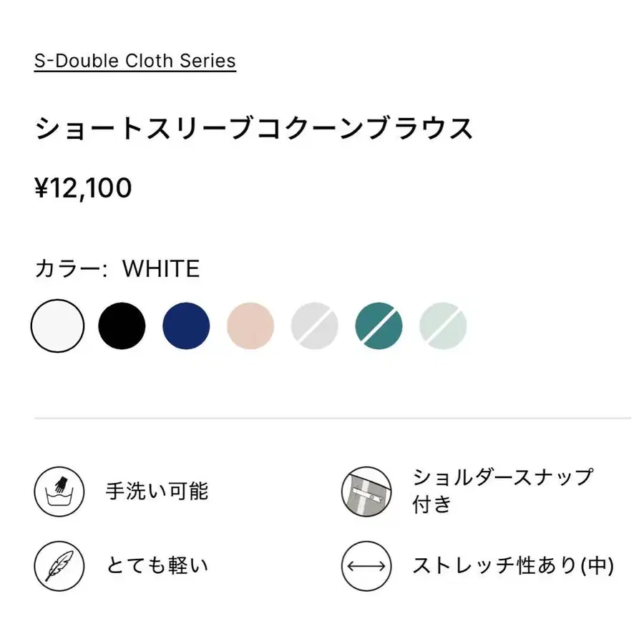Choose the black color swatch
Image resolution: width=644 pixels, height=644 pixels.
122,326
